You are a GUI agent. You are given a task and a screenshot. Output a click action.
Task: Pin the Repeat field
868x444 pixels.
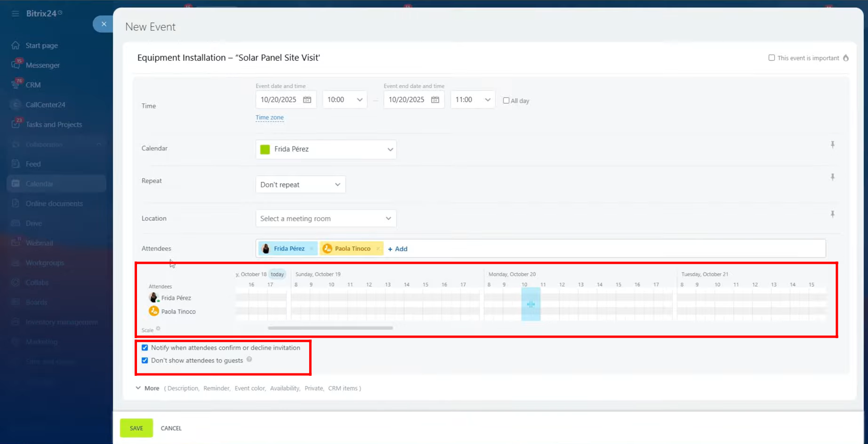tap(832, 177)
